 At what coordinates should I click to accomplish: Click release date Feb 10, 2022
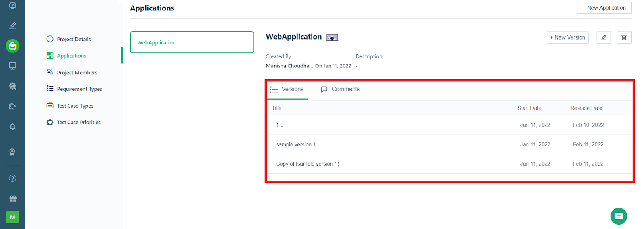pyautogui.click(x=588, y=125)
